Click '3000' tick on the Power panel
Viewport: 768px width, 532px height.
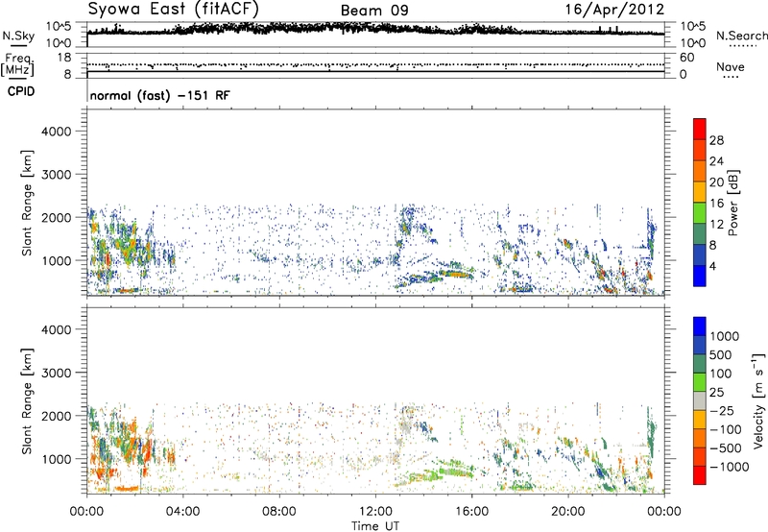(x=56, y=175)
